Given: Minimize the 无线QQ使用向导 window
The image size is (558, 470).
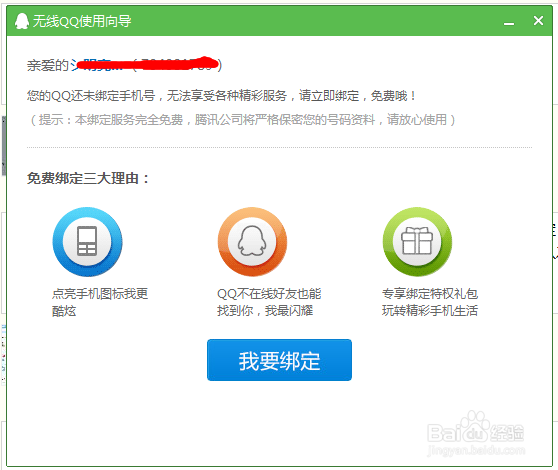Looking at the screenshot, I should pos(509,23).
